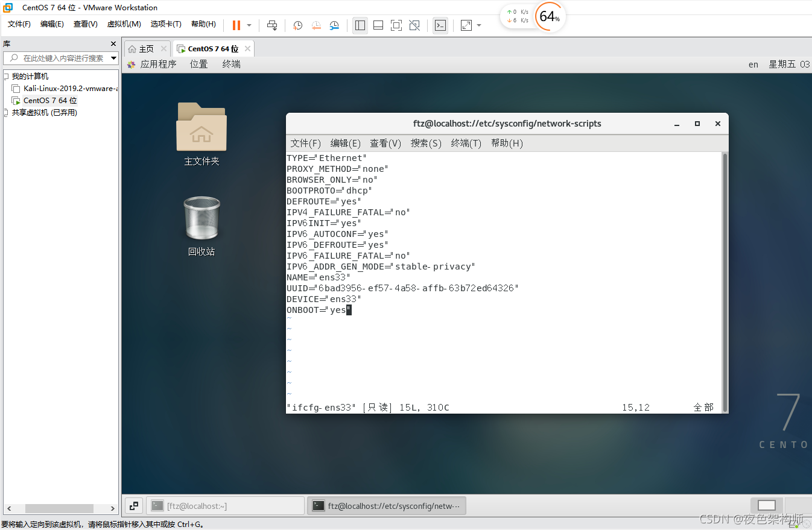The height and width of the screenshot is (530, 812).
Task: Close the 主页 tab
Action: coord(163,49)
